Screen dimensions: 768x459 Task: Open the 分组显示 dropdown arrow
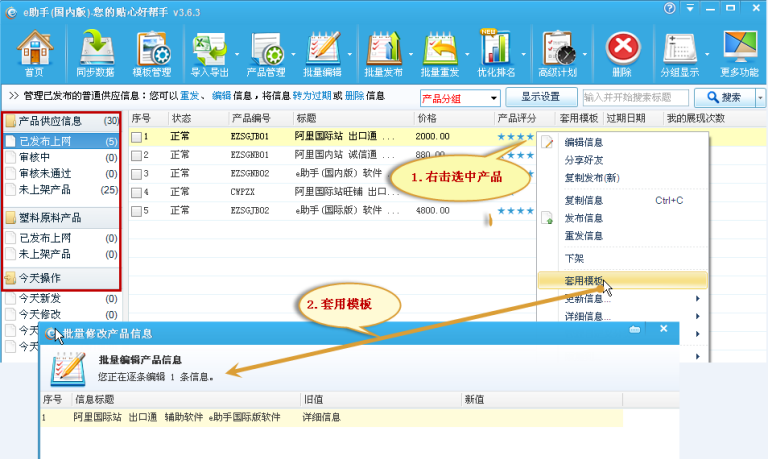707,54
